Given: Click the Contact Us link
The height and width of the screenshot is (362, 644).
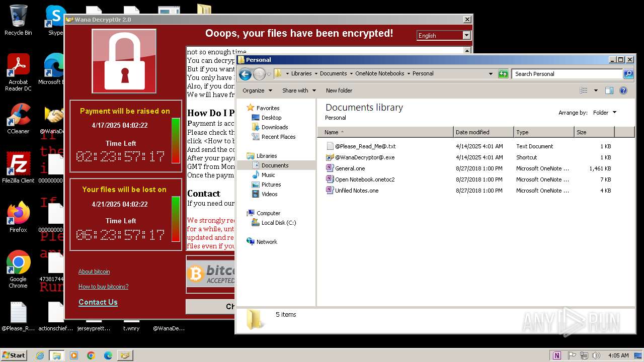Looking at the screenshot, I should pyautogui.click(x=98, y=302).
